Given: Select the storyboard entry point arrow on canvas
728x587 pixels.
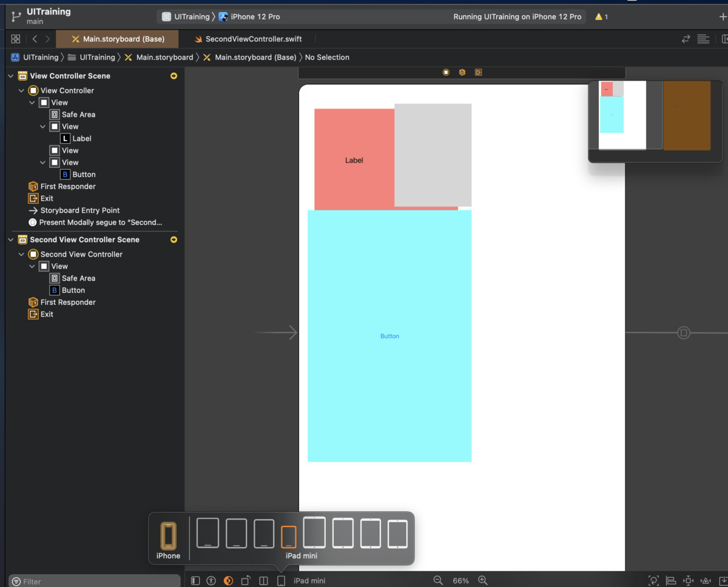Looking at the screenshot, I should (x=277, y=332).
